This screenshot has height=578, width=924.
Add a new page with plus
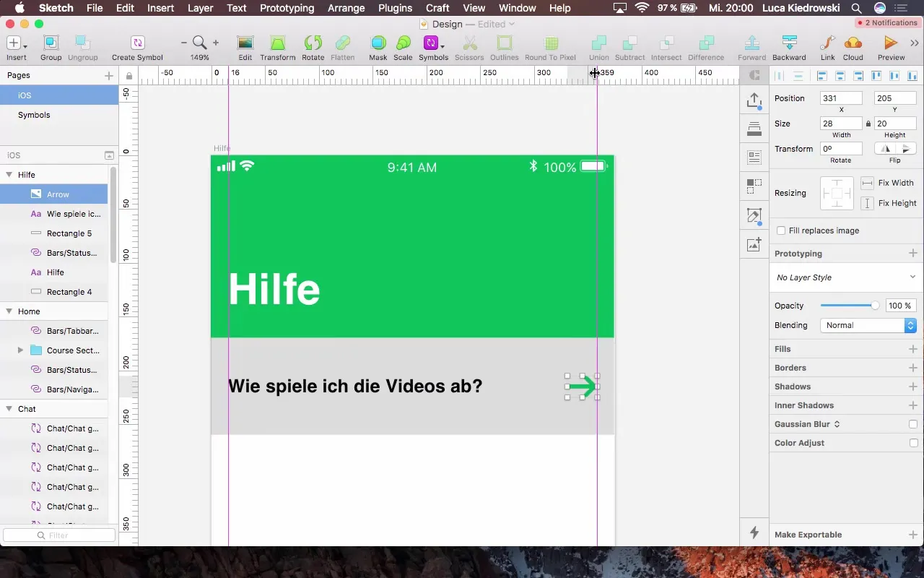click(x=109, y=75)
